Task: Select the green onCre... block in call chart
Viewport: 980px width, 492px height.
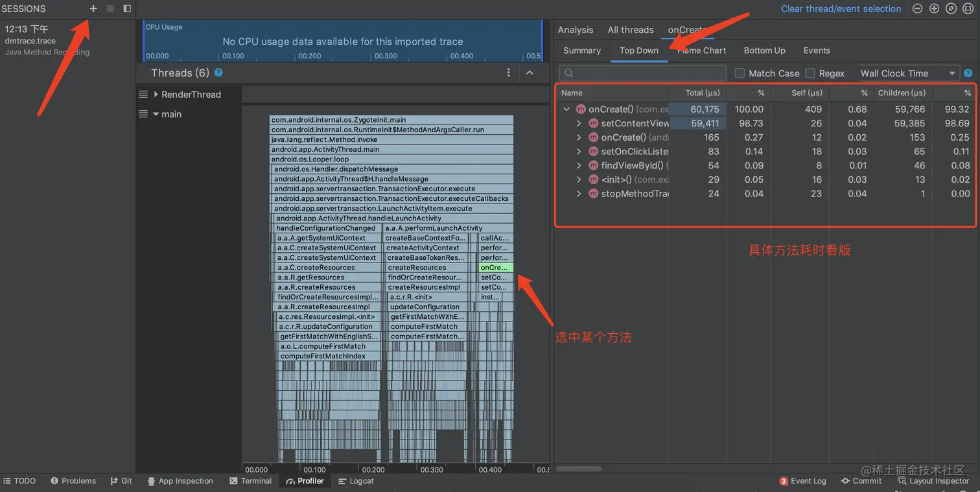Action: point(496,267)
